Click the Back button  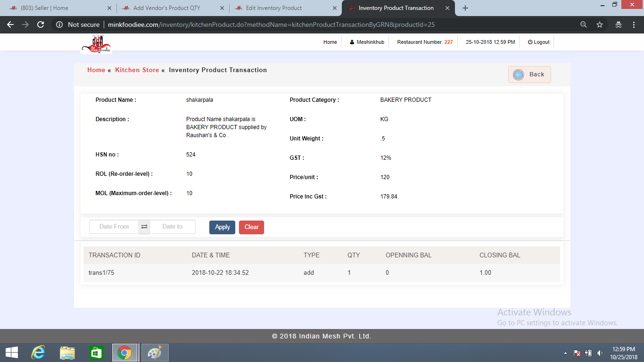click(x=529, y=74)
